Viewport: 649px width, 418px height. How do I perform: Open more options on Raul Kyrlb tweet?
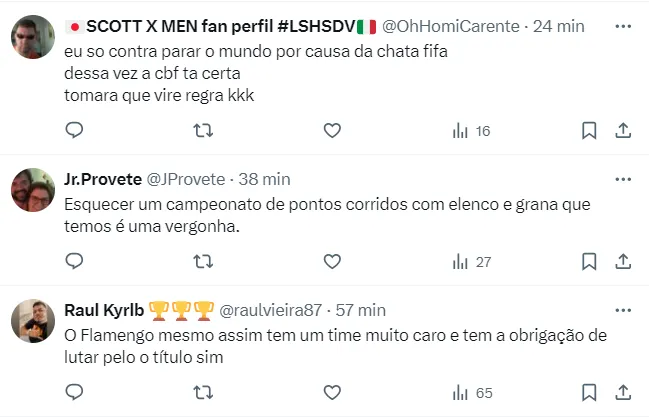point(623,311)
